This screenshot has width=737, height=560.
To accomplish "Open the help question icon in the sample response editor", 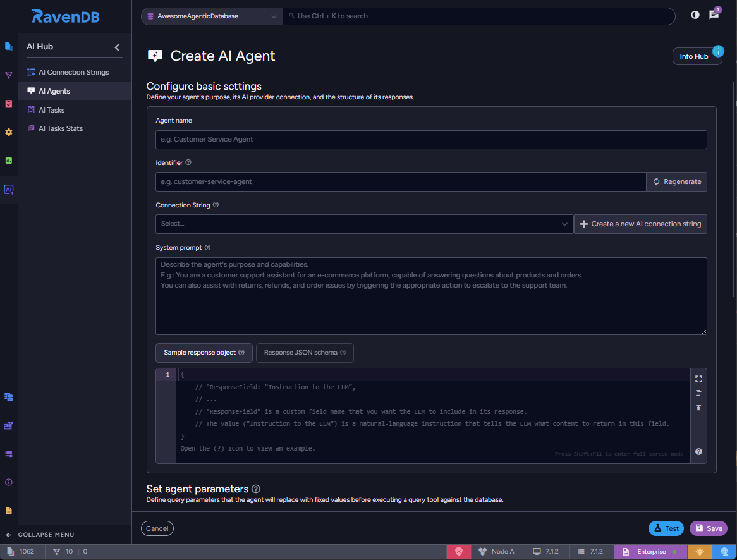I will click(x=698, y=451).
